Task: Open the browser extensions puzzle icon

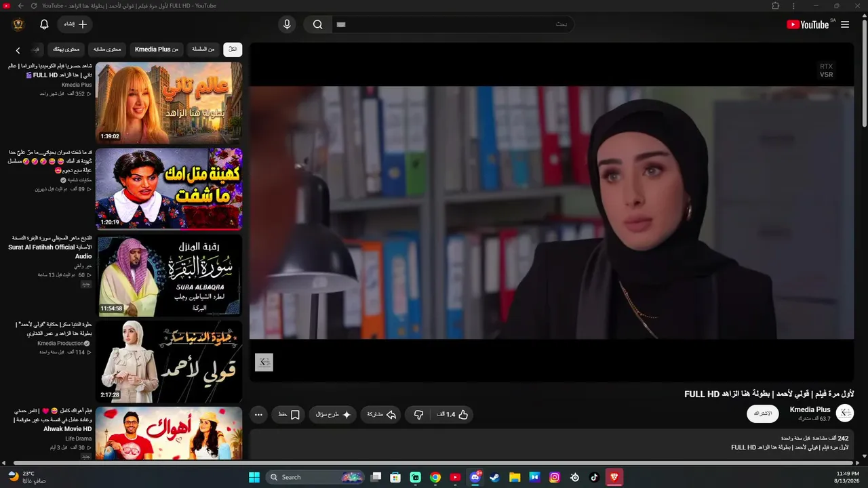Action: point(776,6)
